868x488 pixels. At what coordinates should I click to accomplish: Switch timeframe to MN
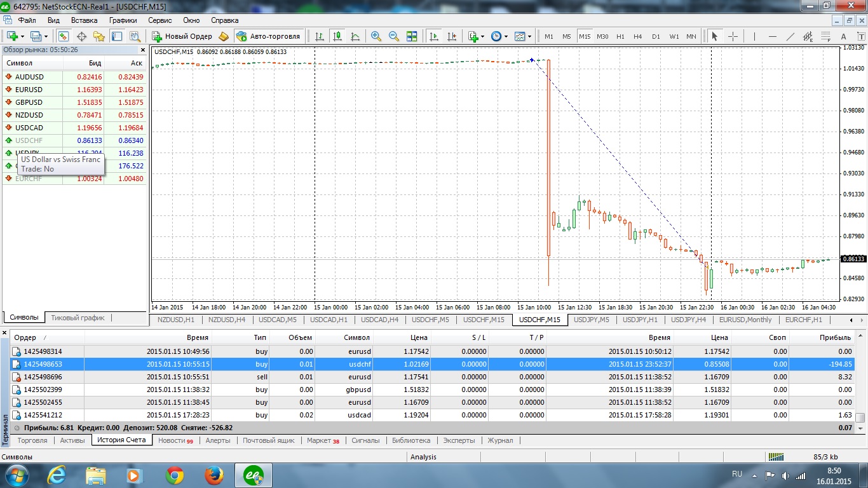click(x=691, y=36)
